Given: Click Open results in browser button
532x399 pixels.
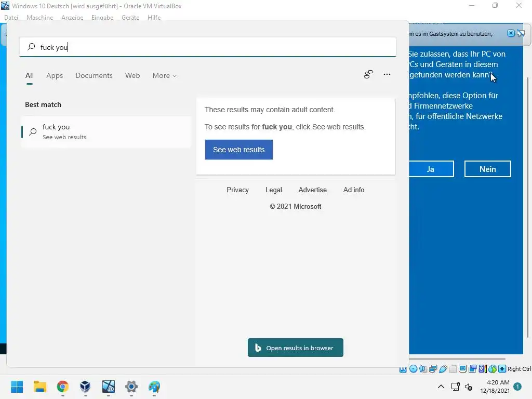Looking at the screenshot, I should (296, 348).
